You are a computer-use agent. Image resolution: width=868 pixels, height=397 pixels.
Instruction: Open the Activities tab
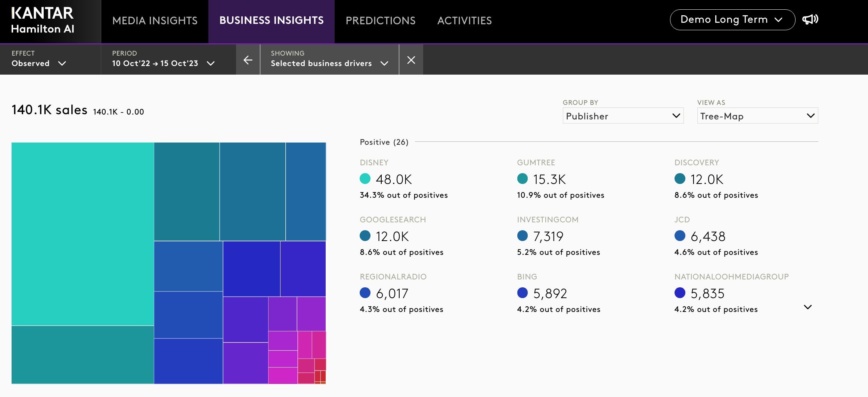465,21
